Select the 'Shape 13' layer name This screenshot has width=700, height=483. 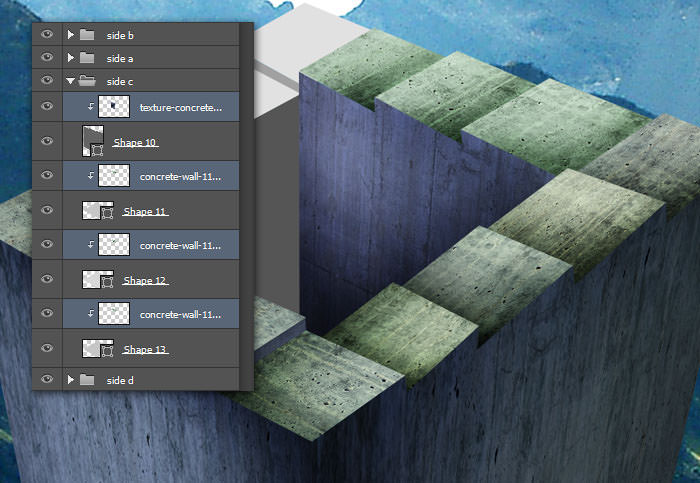pyautogui.click(x=145, y=349)
